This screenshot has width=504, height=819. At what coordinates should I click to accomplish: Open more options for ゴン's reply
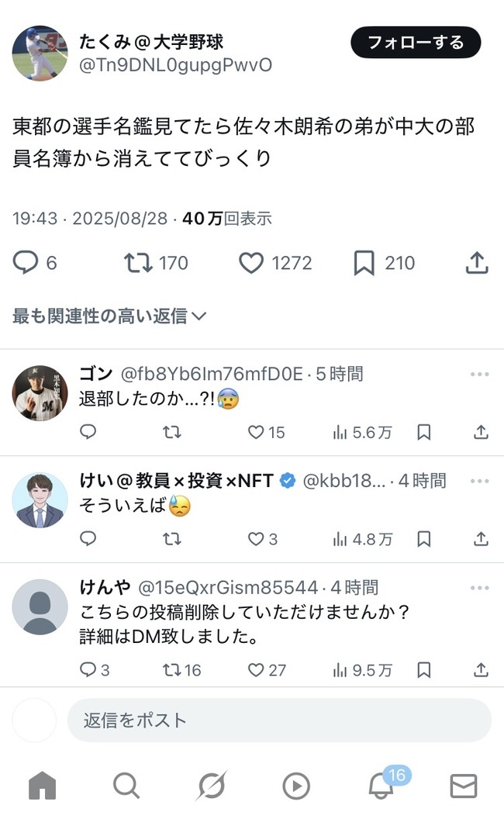pyautogui.click(x=479, y=374)
